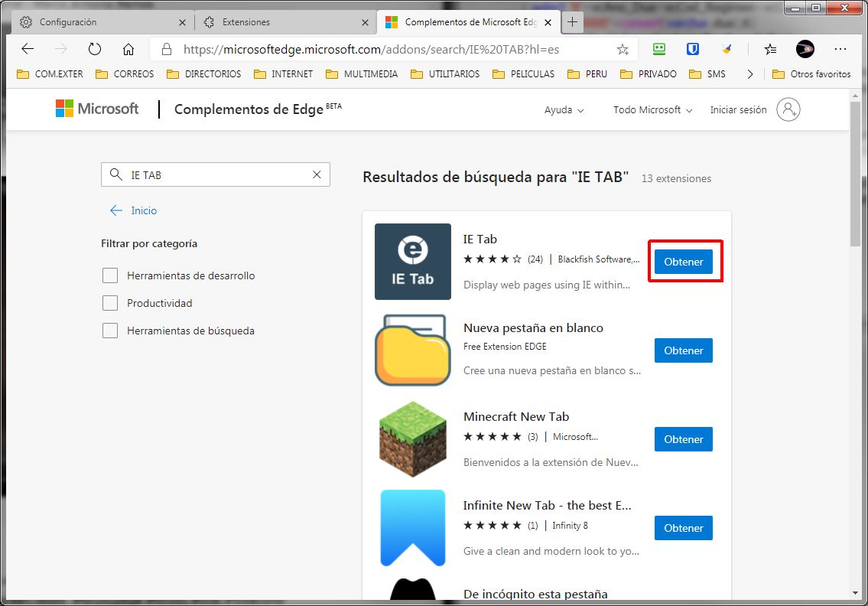Open the De incógnito esta pestaña title

click(x=535, y=594)
